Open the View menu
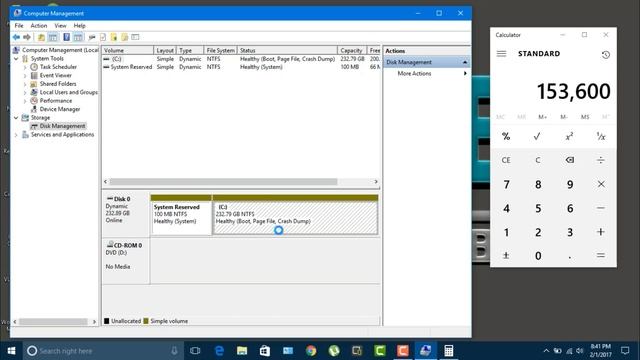 [x=60, y=26]
